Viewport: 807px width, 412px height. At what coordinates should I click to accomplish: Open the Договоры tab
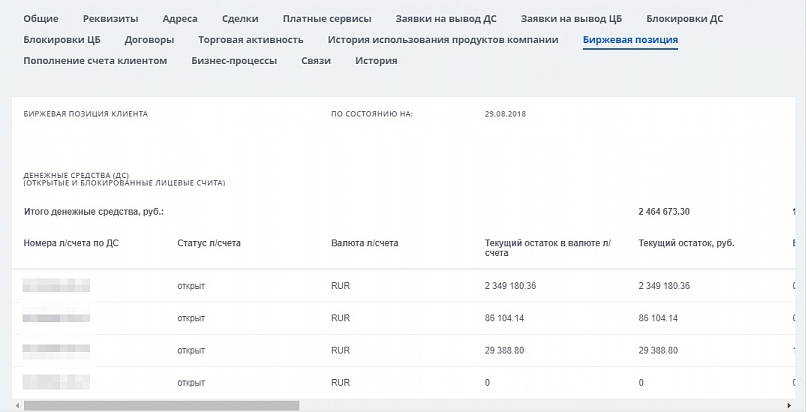click(x=150, y=40)
